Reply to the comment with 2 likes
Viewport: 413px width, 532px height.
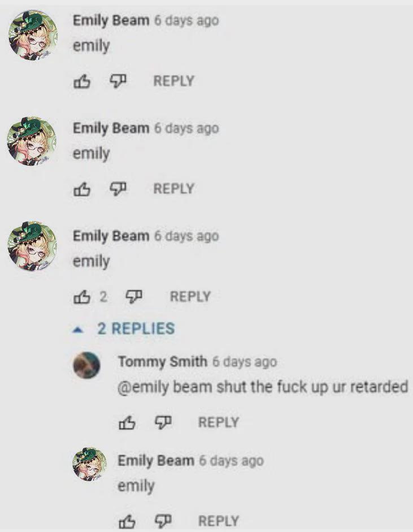190,297
